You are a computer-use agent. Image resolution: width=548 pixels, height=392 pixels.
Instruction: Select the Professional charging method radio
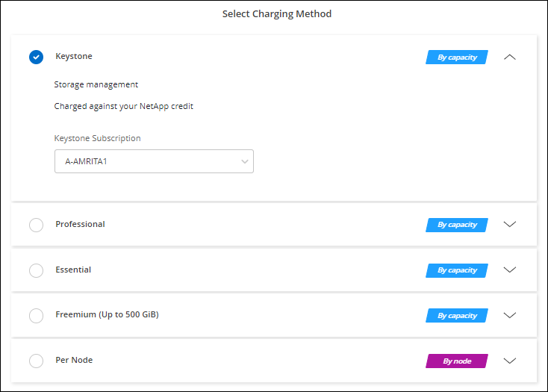coord(36,225)
